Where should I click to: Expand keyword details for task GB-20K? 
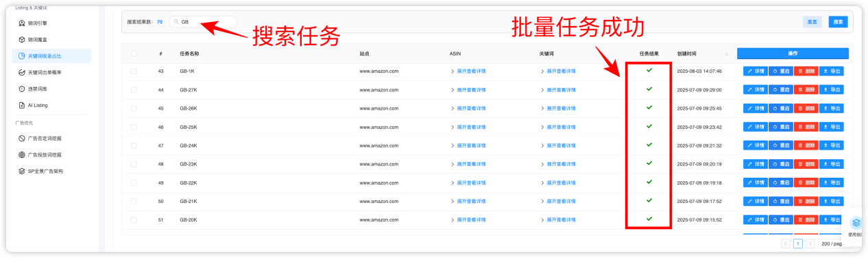(558, 220)
